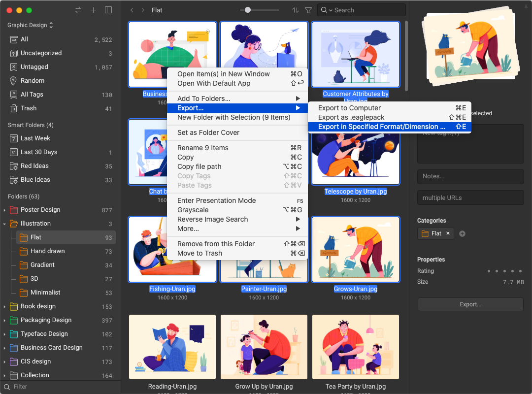This screenshot has height=394, width=532.
Task: Select Set as Folder Cover
Action: pos(237,132)
